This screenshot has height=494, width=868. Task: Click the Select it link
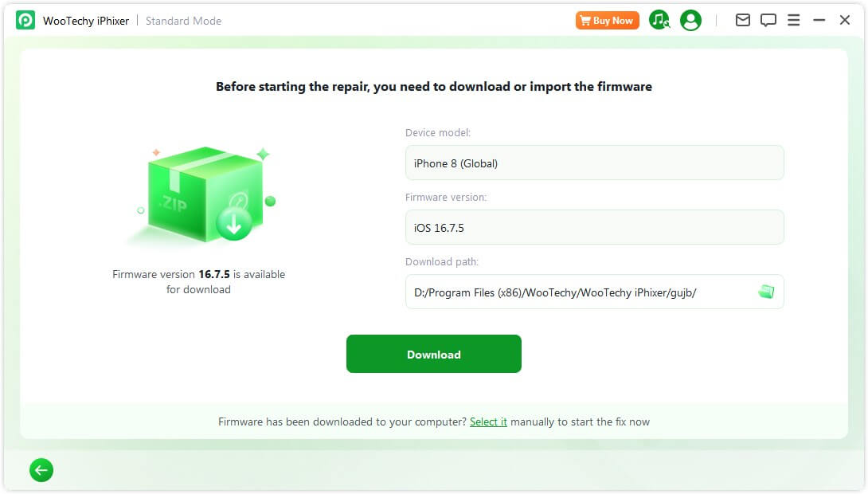pos(488,421)
